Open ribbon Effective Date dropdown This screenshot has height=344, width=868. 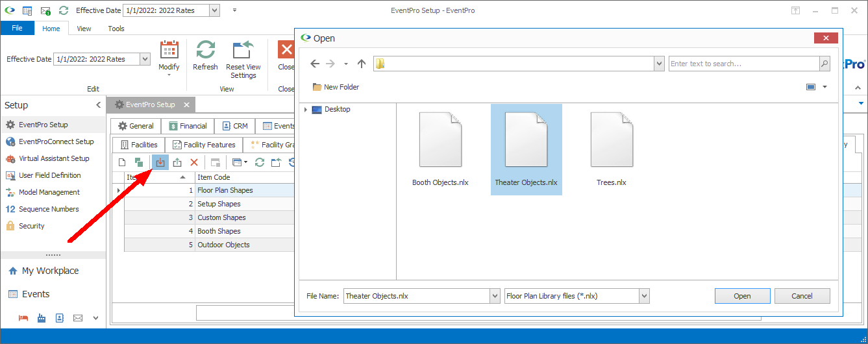click(x=145, y=59)
